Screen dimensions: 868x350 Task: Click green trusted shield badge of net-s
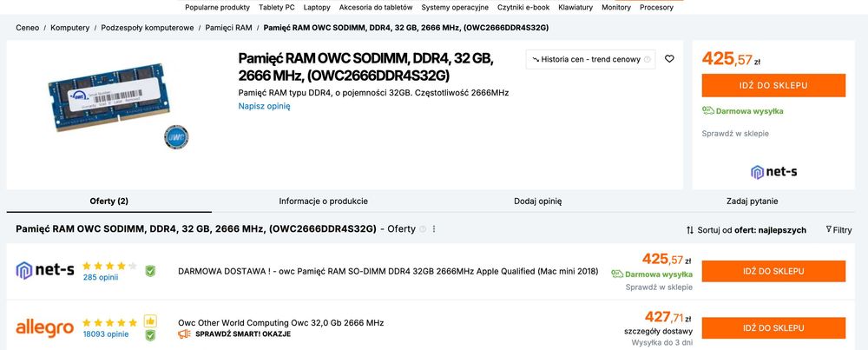coord(150,271)
